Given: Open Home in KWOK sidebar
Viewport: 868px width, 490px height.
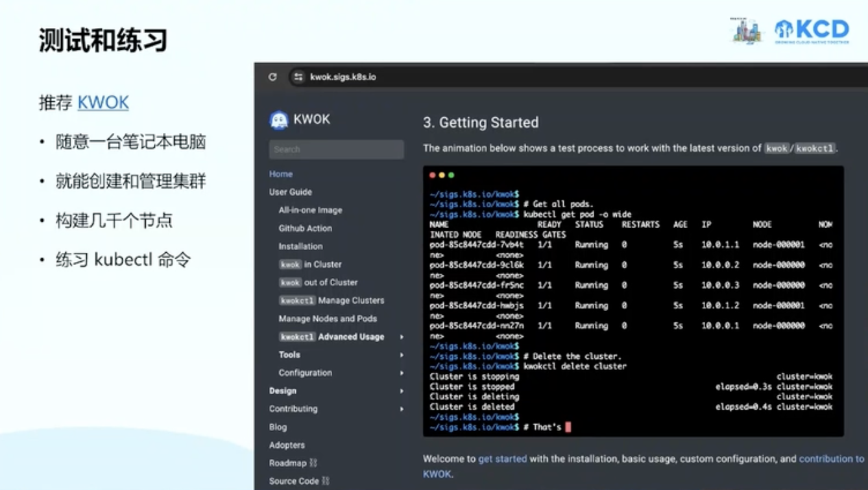Looking at the screenshot, I should point(281,174).
